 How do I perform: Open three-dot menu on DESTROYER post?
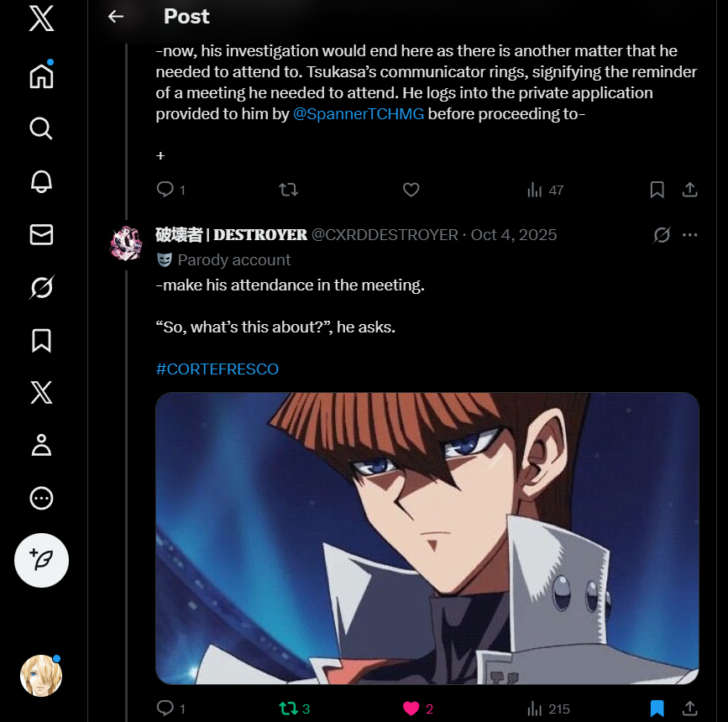pyautogui.click(x=690, y=235)
